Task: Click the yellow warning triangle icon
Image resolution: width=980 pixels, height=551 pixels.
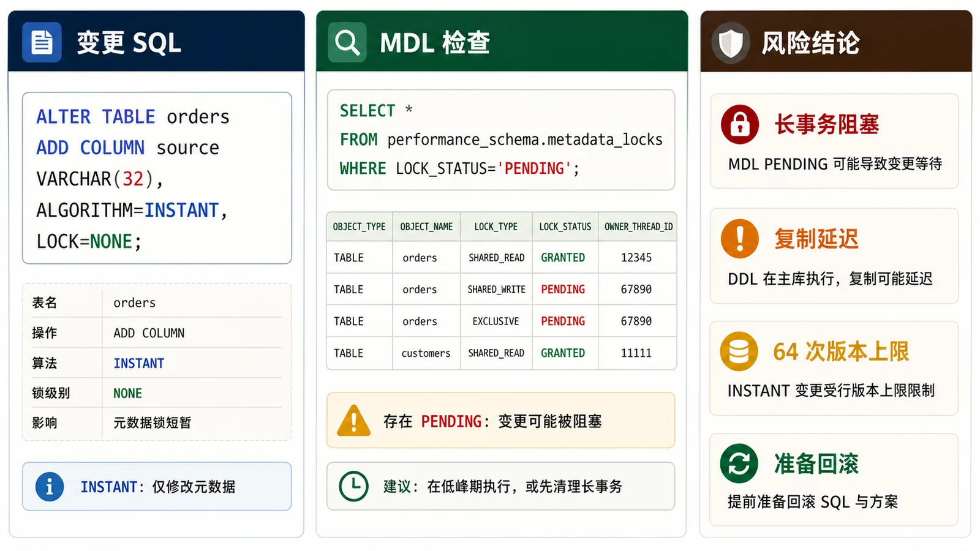Action: 353,421
